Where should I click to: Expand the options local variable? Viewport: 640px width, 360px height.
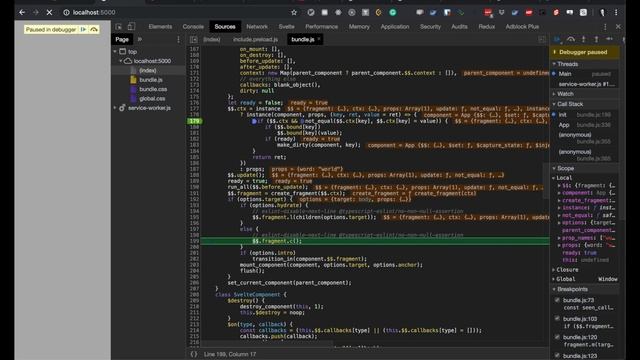[x=559, y=223]
